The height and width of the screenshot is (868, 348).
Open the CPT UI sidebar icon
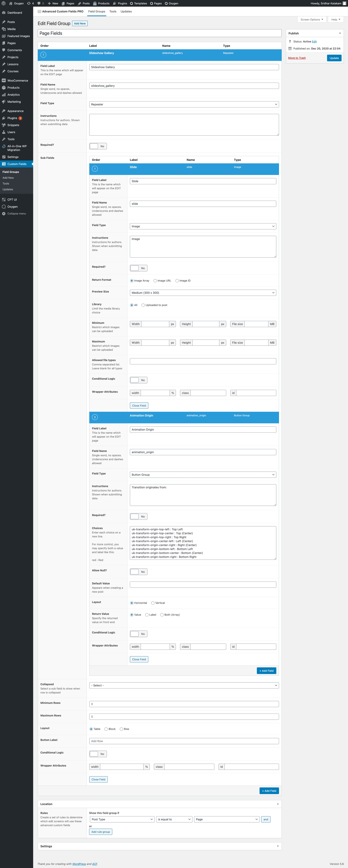pyautogui.click(x=4, y=199)
